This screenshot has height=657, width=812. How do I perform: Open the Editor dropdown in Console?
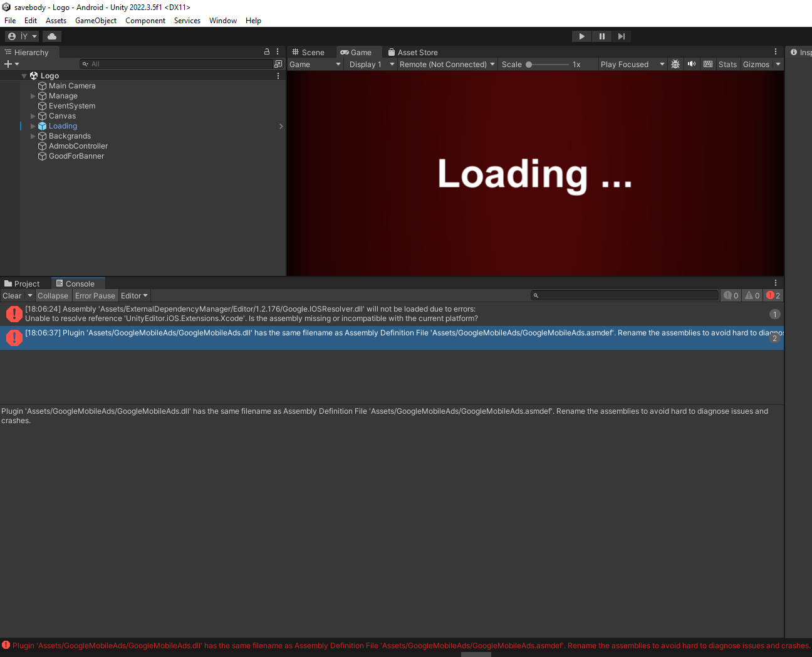[x=135, y=296]
